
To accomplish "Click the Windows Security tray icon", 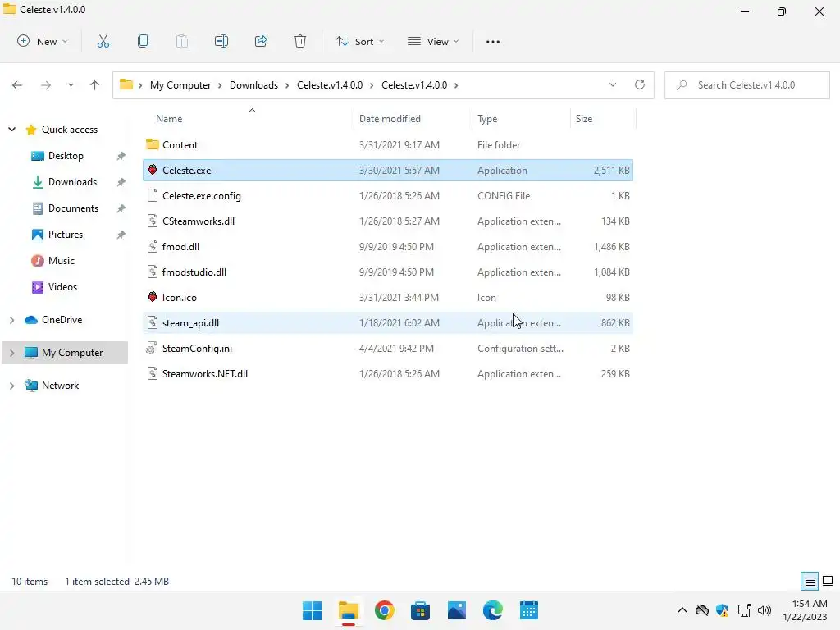I will [x=722, y=610].
